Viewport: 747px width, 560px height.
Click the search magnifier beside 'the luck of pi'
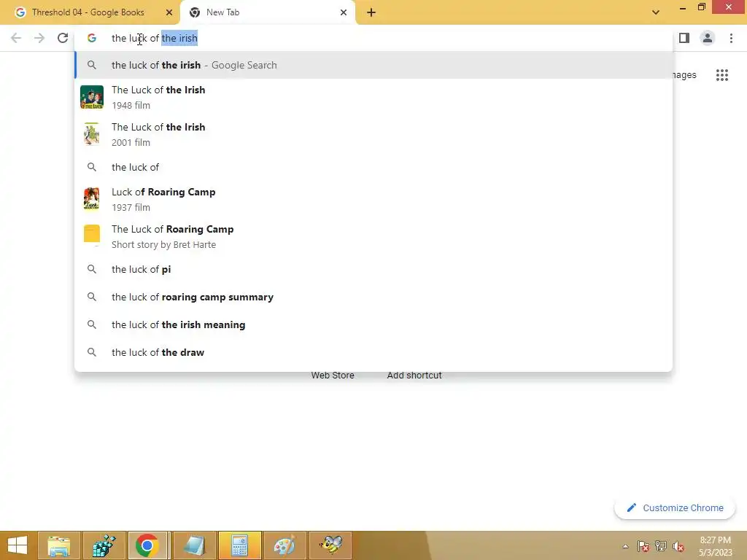tap(92, 269)
